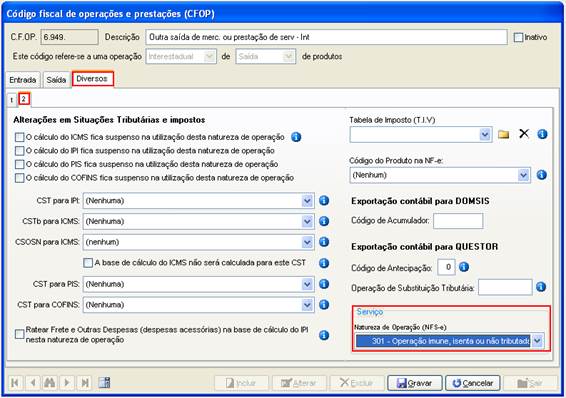Open Tabela de Imposto dropdown
Image resolution: width=566 pixels, height=398 pixels.
[485, 135]
